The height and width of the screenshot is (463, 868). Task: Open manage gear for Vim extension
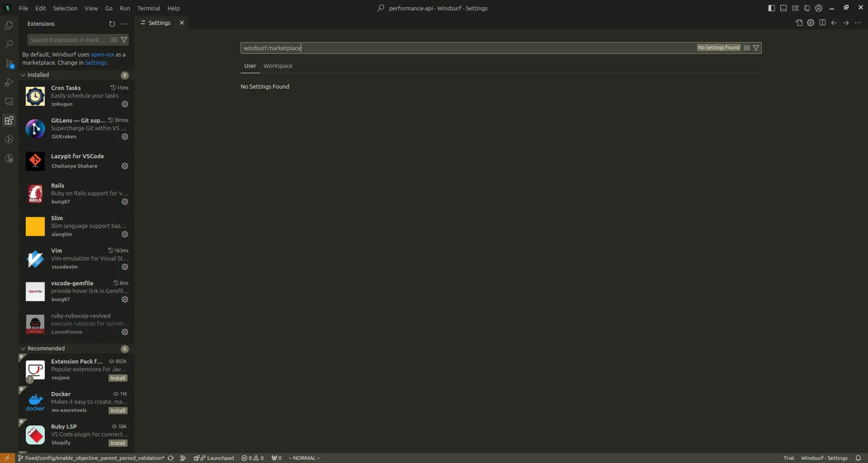tap(125, 267)
